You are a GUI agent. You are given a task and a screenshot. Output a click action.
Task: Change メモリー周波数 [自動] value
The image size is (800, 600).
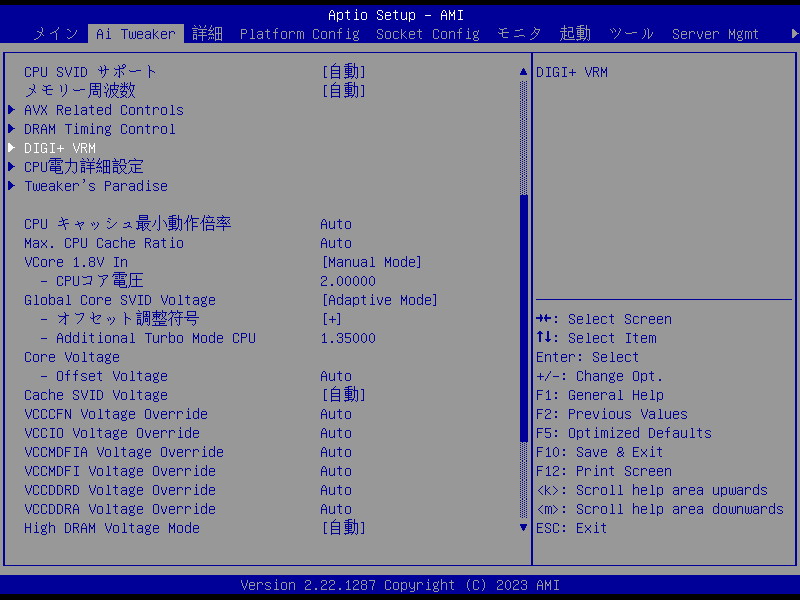343,91
